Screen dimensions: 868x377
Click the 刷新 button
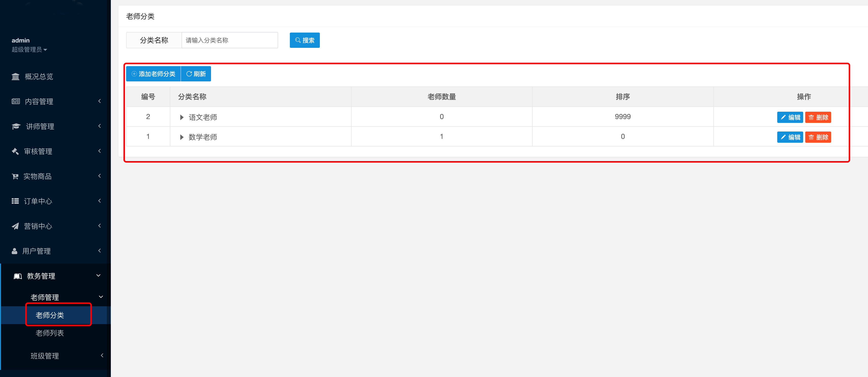click(196, 74)
